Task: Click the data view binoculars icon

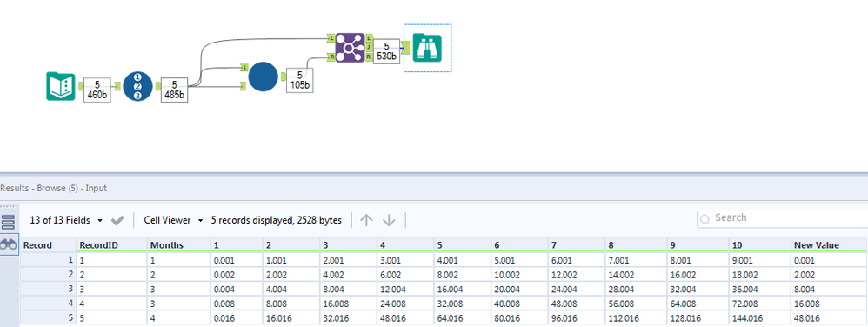Action: pyautogui.click(x=9, y=245)
